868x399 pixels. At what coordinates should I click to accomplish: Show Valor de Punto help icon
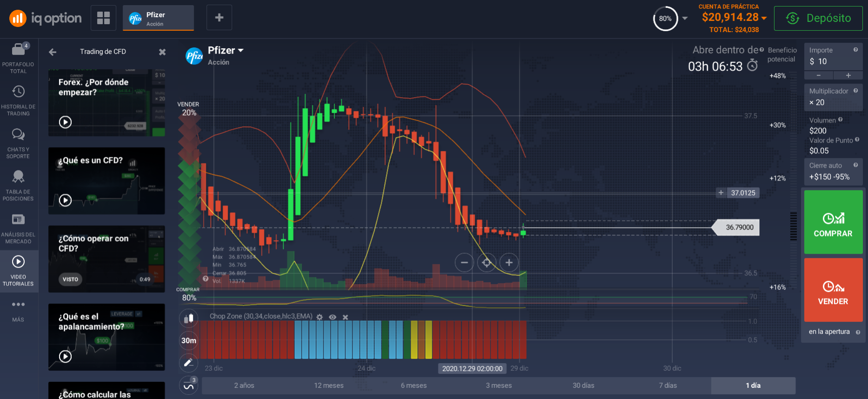(x=857, y=139)
